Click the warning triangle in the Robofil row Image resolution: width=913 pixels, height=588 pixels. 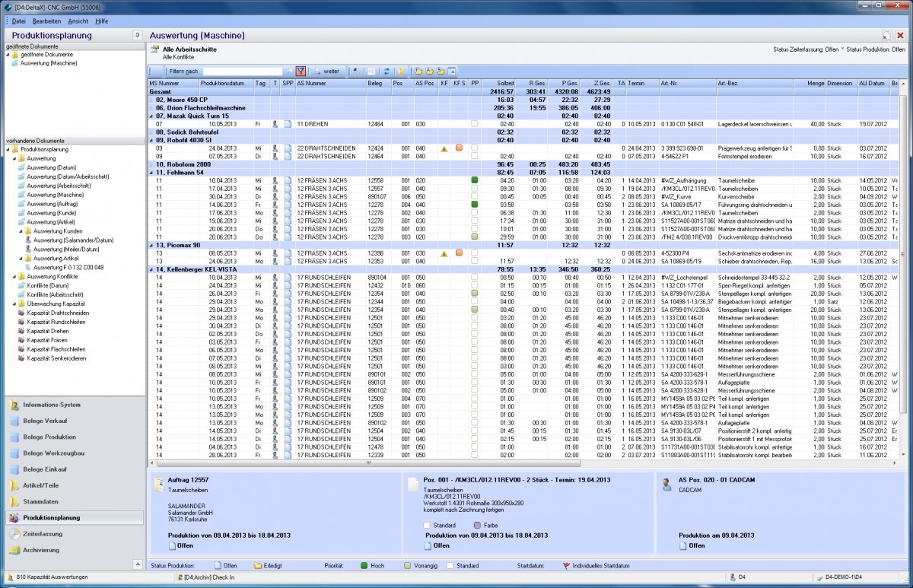click(x=444, y=148)
